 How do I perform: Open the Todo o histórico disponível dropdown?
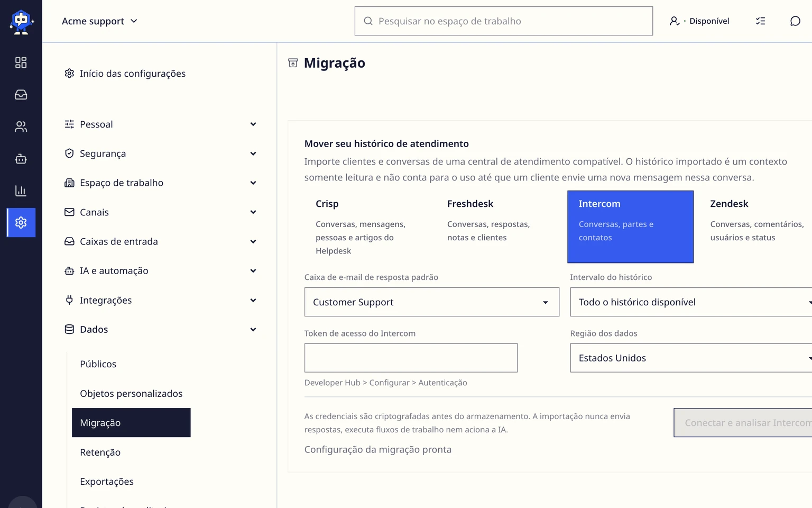pos(691,302)
